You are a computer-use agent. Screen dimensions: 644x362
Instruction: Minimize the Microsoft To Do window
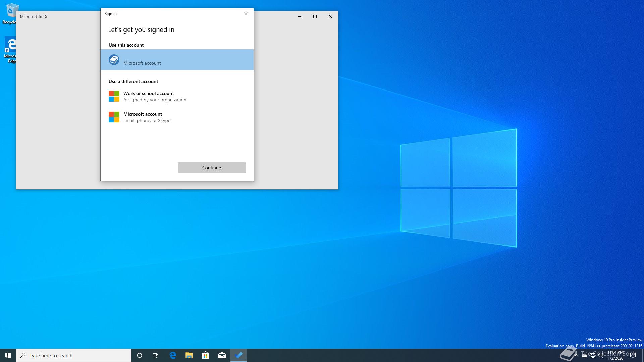300,16
